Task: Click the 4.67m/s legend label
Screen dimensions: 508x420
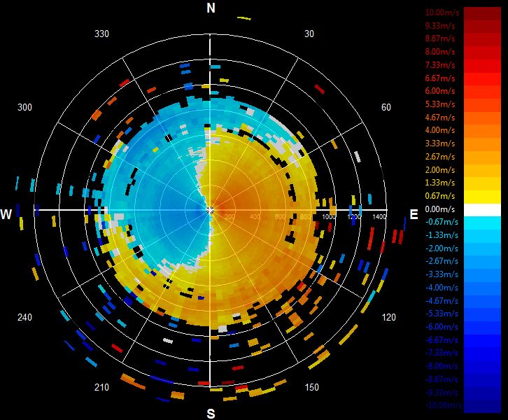Action: coord(440,118)
